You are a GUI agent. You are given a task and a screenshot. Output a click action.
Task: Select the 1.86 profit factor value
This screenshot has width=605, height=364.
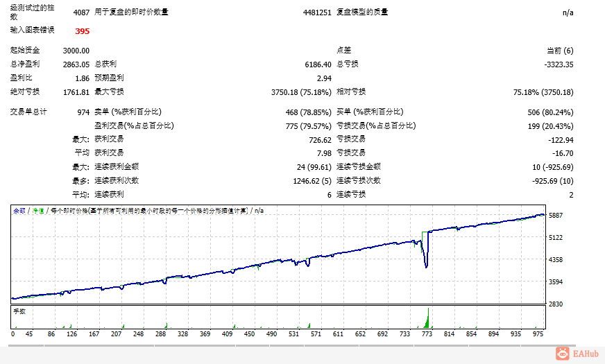pos(82,78)
